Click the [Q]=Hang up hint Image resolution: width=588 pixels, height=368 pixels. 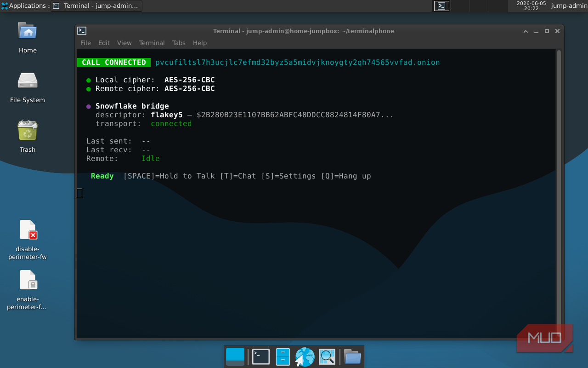[346, 176]
